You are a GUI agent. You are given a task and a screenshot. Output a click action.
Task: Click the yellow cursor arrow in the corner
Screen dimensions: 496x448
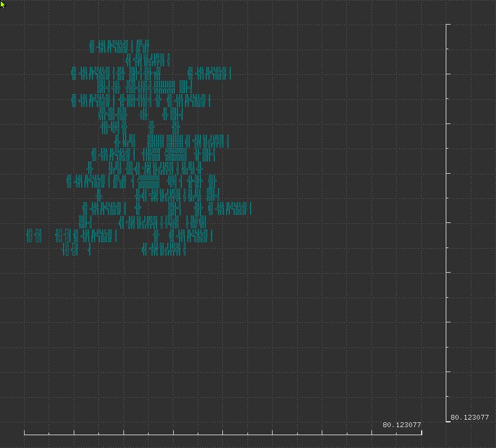point(3,4)
